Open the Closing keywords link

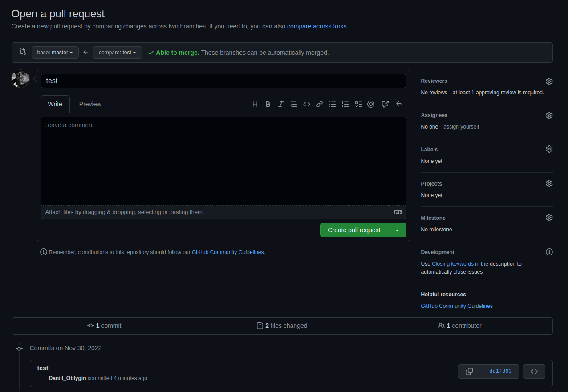(453, 264)
